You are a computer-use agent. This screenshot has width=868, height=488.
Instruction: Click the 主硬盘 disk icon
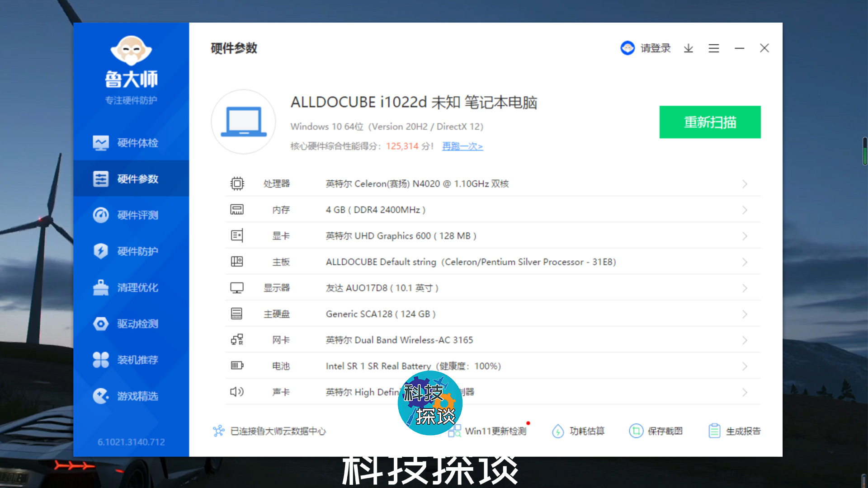coord(237,314)
